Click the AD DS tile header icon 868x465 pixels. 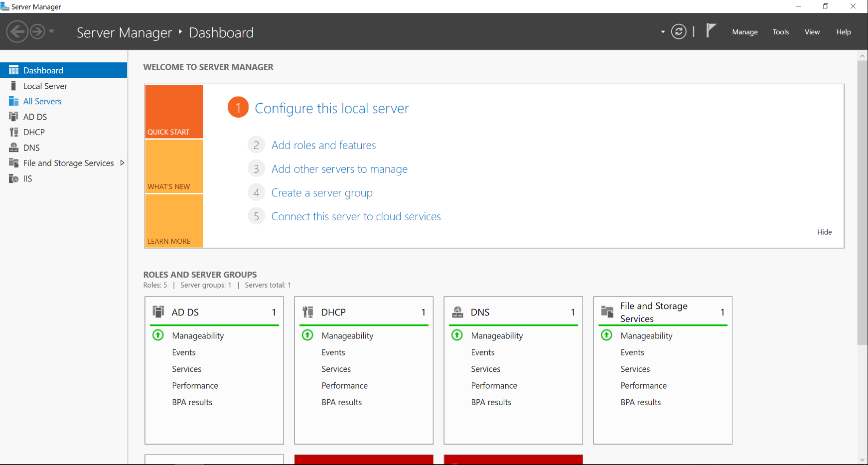(x=158, y=311)
